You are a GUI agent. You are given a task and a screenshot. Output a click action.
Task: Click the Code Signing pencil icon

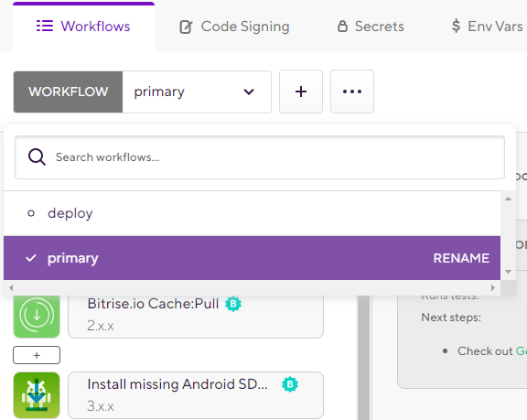pyautogui.click(x=186, y=27)
